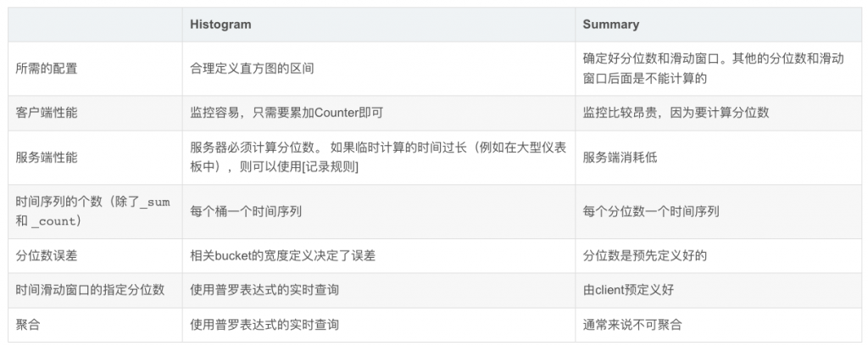
Task: Click the 监控比较昂贵 cell under Summary
Action: 676,113
